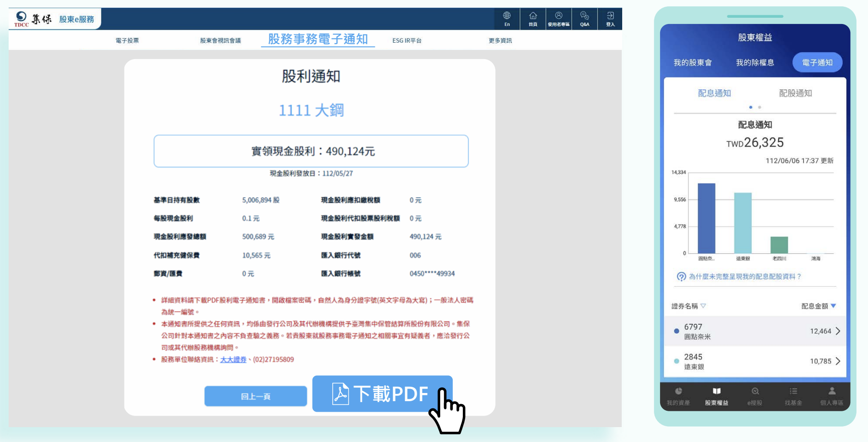Sort by 配息金額 dropdown arrow
The image size is (868, 442).
pos(833,306)
